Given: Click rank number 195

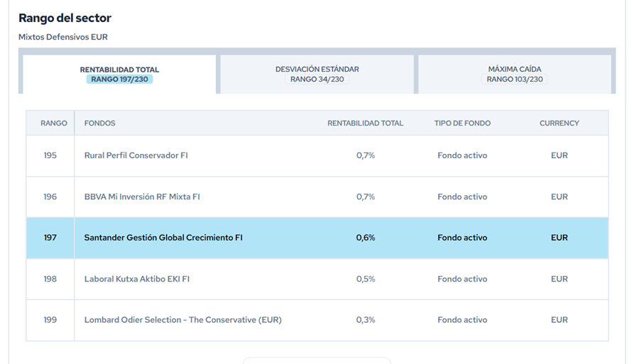Looking at the screenshot, I should (50, 155).
